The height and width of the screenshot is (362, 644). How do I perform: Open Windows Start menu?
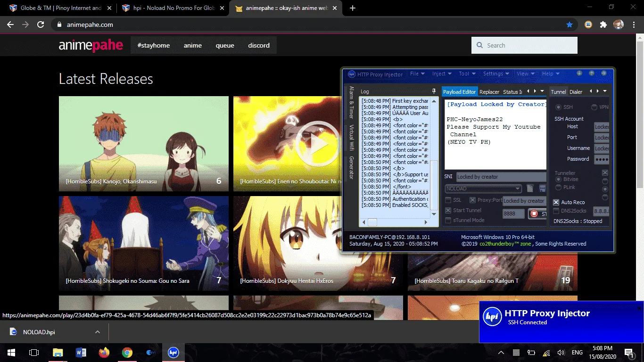coord(11,352)
